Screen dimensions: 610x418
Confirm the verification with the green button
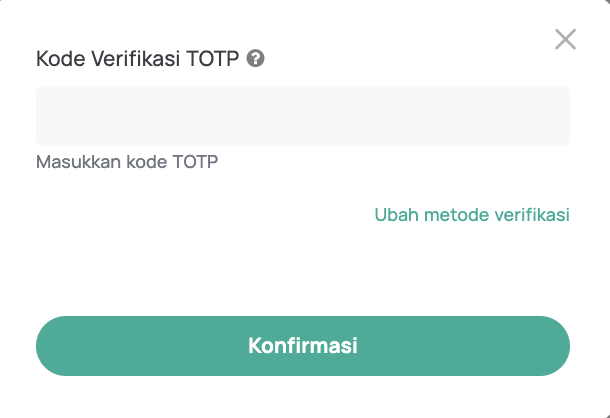point(303,346)
